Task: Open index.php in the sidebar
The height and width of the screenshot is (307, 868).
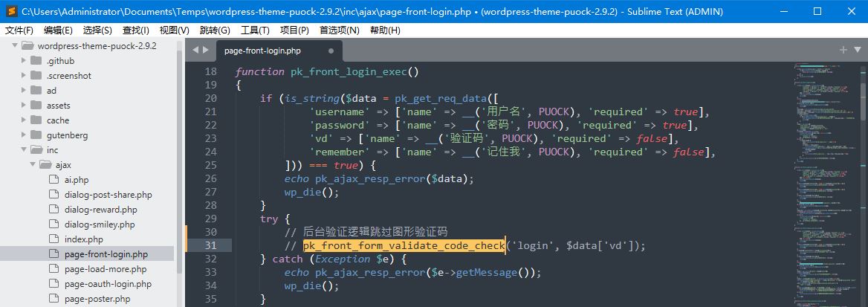Action: (83, 239)
